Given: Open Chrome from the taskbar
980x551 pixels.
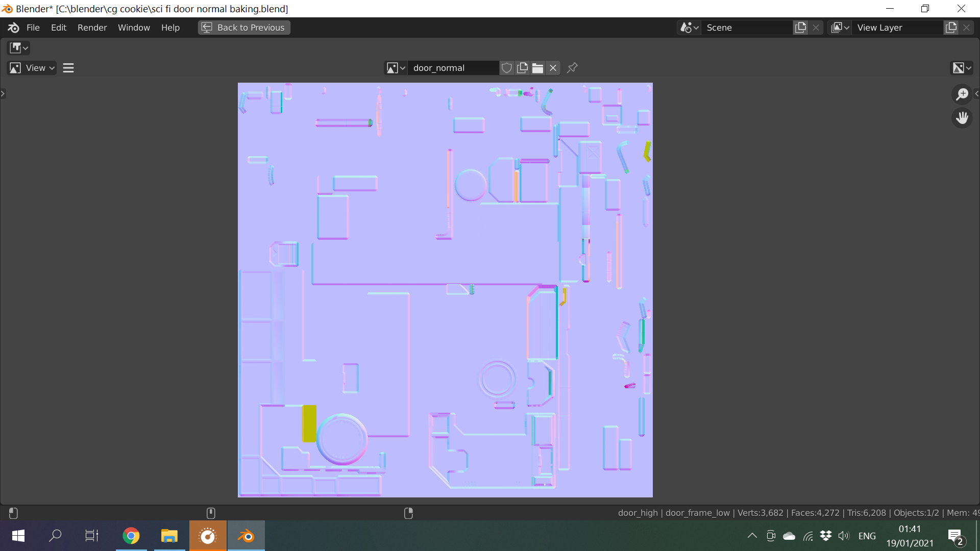Looking at the screenshot, I should click(x=131, y=536).
